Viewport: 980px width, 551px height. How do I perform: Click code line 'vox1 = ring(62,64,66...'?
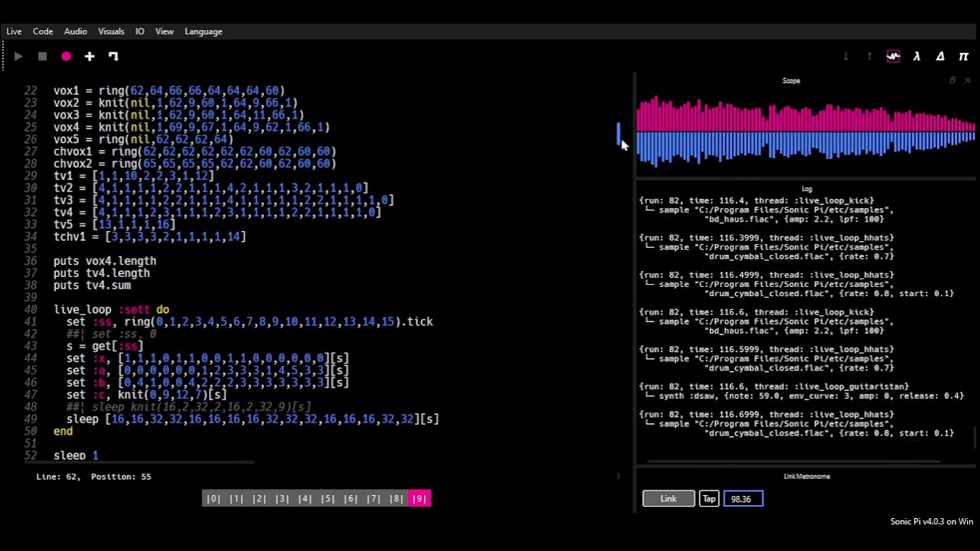pos(169,91)
